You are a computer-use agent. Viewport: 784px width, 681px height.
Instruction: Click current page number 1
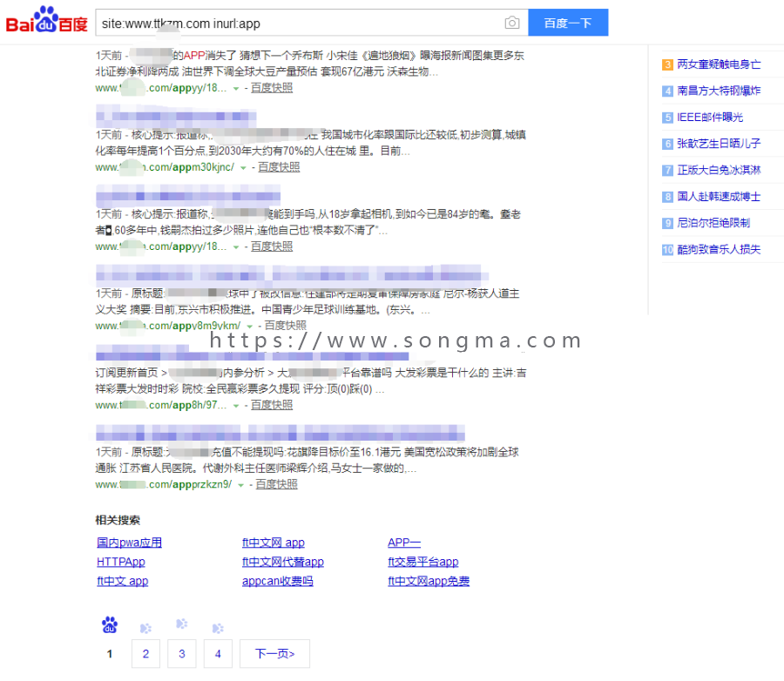coord(110,653)
